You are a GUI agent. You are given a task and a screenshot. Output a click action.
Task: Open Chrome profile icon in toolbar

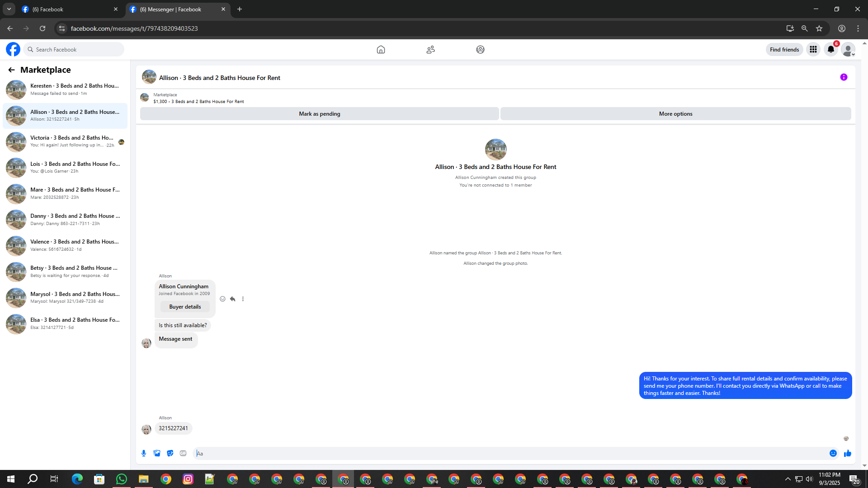coord(842,28)
